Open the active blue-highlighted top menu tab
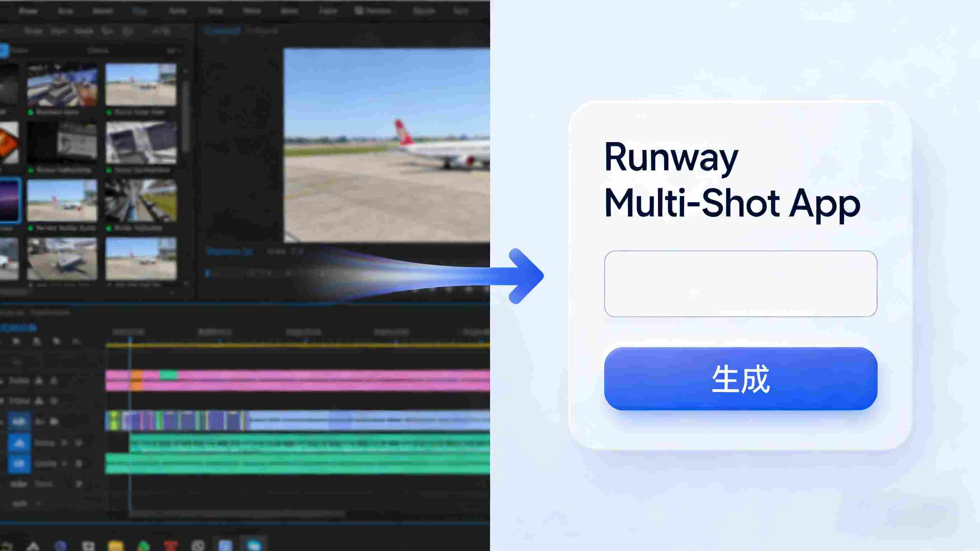The width and height of the screenshot is (980, 551). click(x=140, y=11)
